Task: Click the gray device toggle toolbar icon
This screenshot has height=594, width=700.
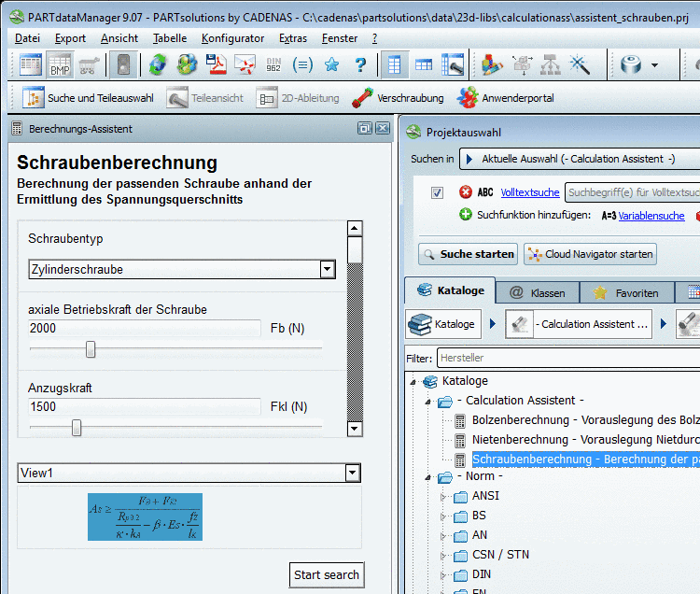Action: point(123,65)
